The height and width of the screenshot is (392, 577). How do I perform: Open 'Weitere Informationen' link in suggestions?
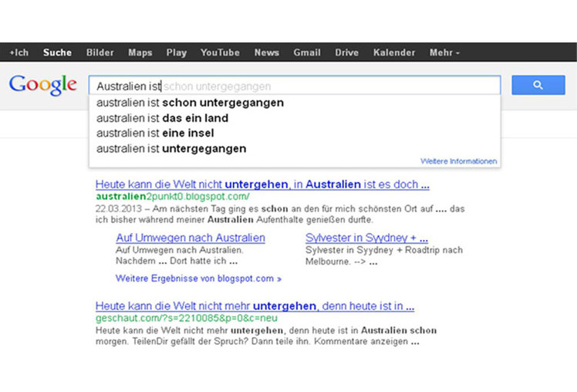point(458,161)
